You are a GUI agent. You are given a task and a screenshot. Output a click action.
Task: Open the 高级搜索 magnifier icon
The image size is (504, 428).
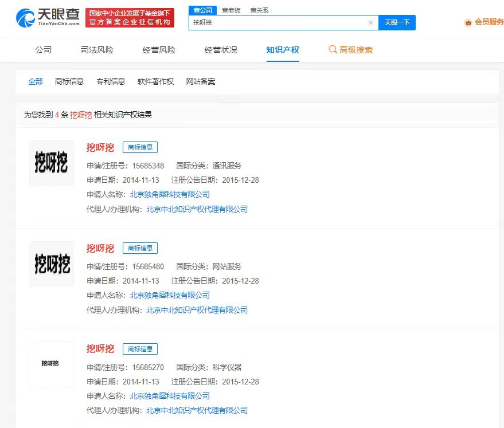click(333, 49)
